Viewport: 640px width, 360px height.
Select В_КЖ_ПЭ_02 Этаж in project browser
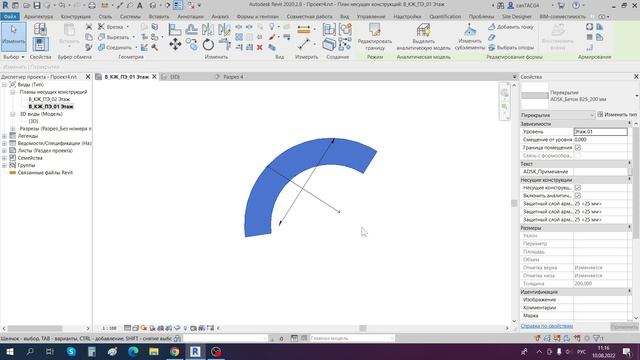pyautogui.click(x=49, y=99)
